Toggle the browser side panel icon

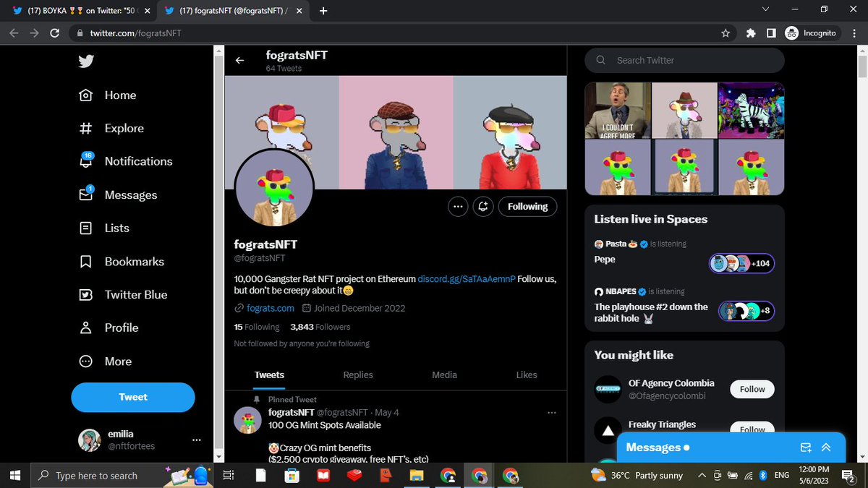(770, 33)
